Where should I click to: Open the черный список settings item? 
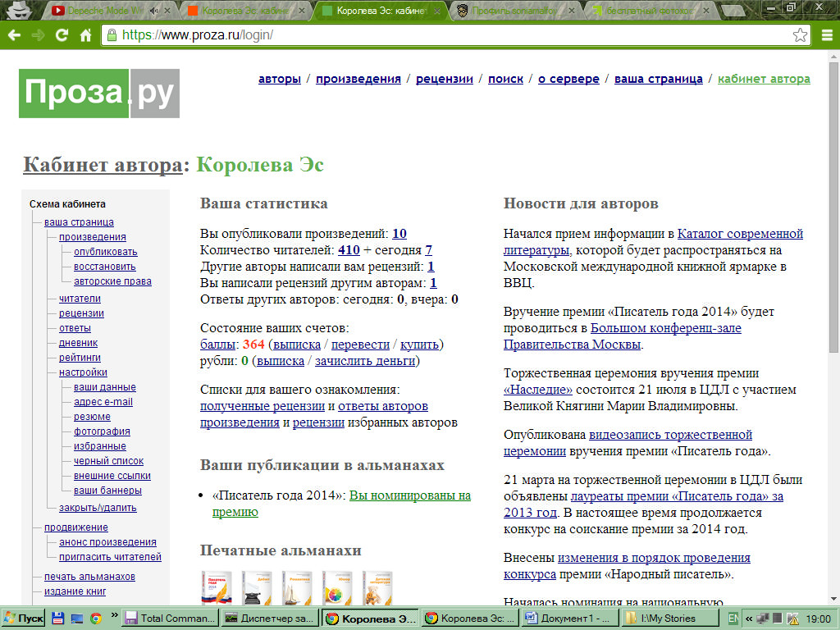tap(108, 461)
